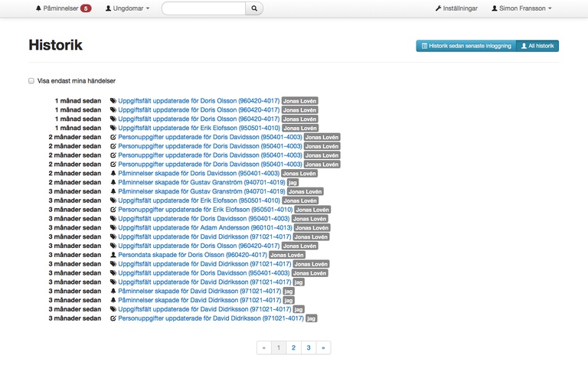The width and height of the screenshot is (588, 365).
Task: Click the person icon beside Persondata skapade
Action: click(113, 255)
